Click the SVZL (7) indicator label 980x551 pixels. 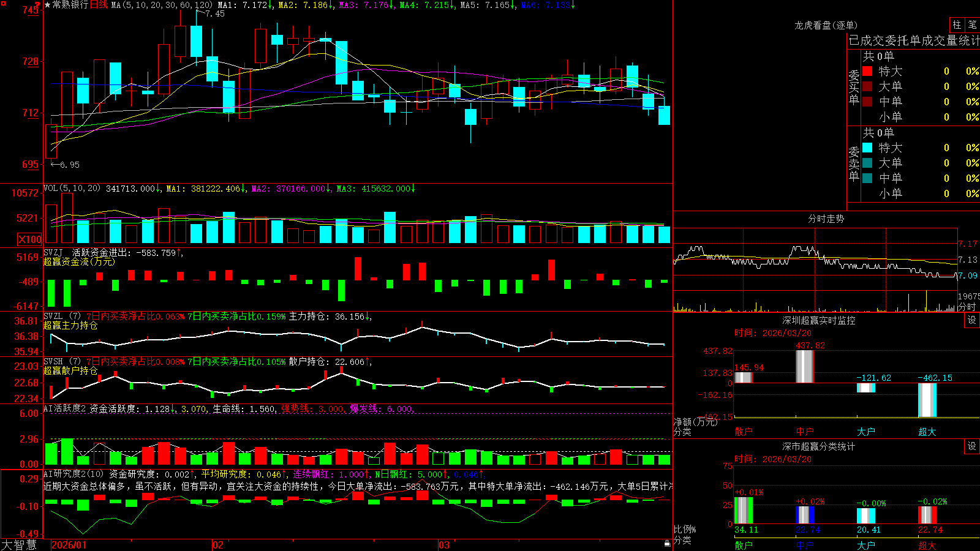[62, 317]
